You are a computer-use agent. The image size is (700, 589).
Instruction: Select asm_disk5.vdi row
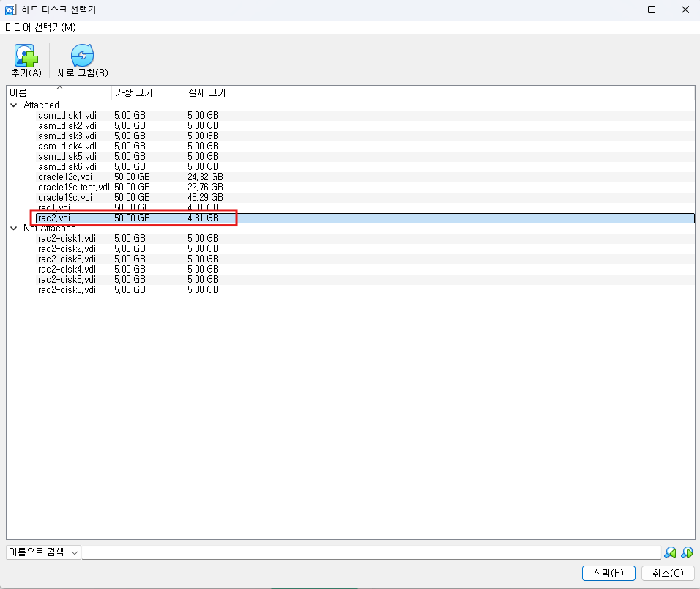tap(365, 157)
